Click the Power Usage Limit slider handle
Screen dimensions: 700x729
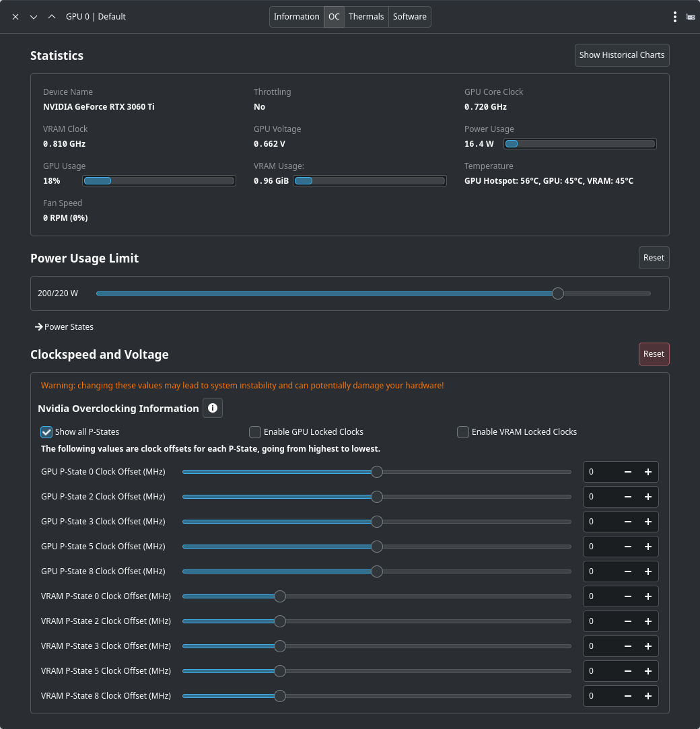(557, 293)
